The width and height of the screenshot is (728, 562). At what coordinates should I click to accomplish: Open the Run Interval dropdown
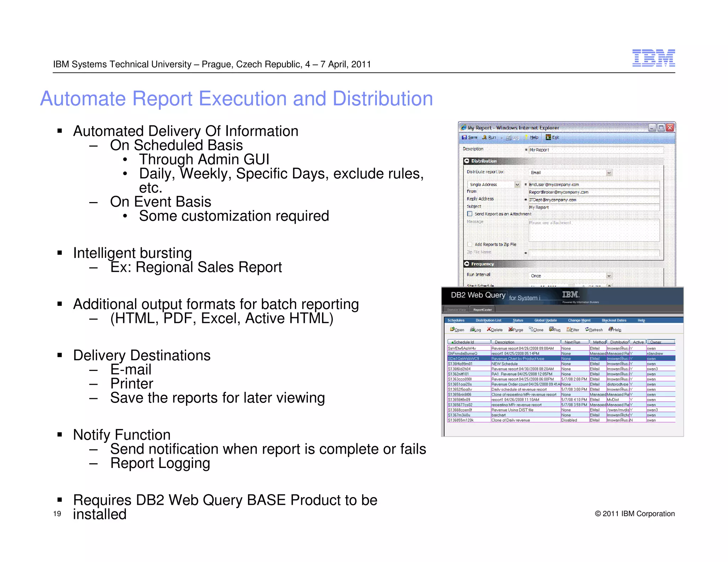tap(609, 276)
